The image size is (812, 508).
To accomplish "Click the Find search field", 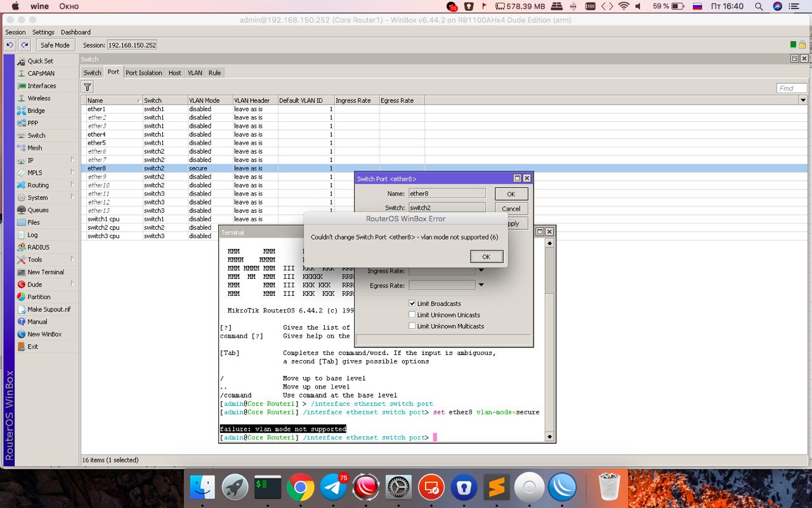I will [x=792, y=88].
